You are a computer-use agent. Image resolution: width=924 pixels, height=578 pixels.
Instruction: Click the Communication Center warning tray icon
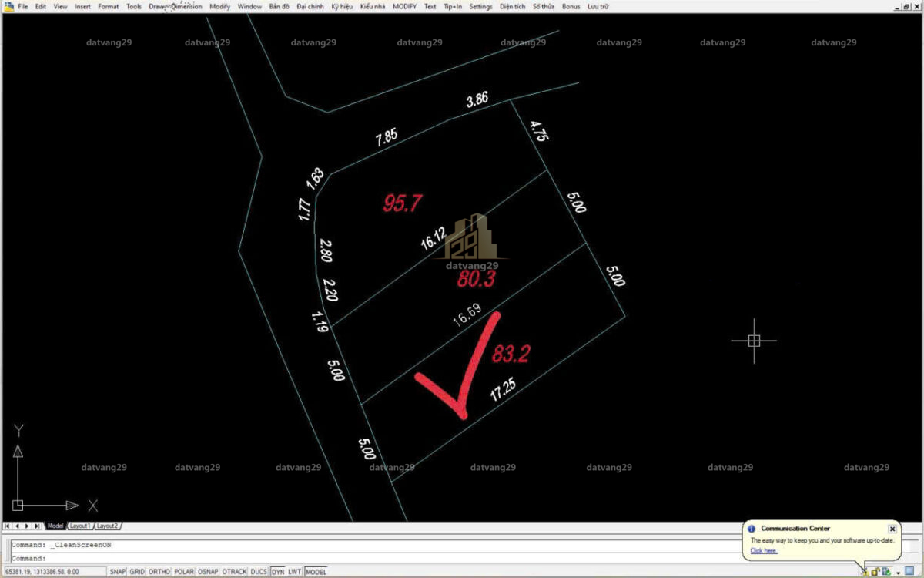tap(865, 572)
